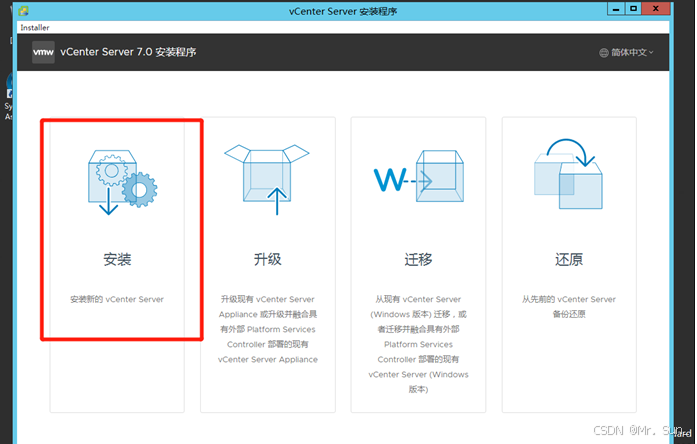Click 从先前的 vCenter Server restore description
Viewport: 697px width, 444px height.
569,307
